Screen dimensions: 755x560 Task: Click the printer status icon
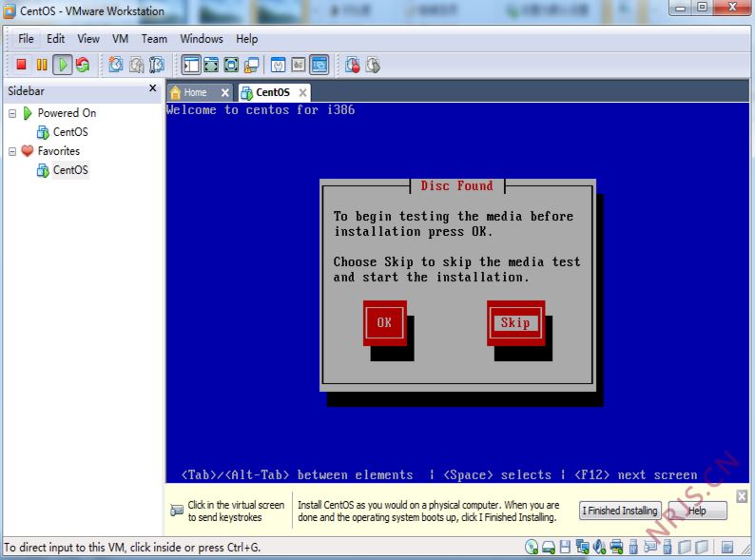pos(616,547)
